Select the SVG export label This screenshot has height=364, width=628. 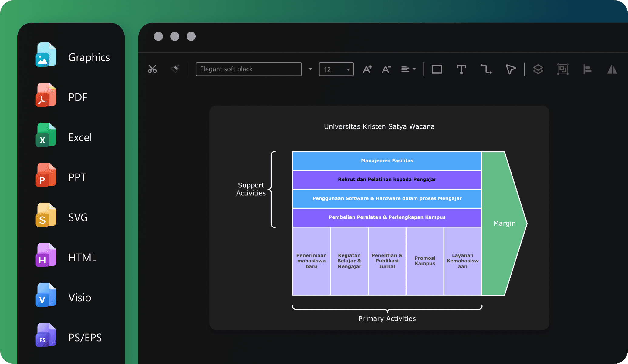(78, 217)
